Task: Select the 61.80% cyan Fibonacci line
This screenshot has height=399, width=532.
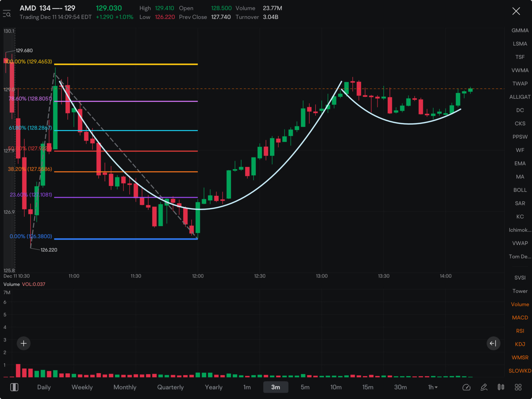Action: pos(126,130)
